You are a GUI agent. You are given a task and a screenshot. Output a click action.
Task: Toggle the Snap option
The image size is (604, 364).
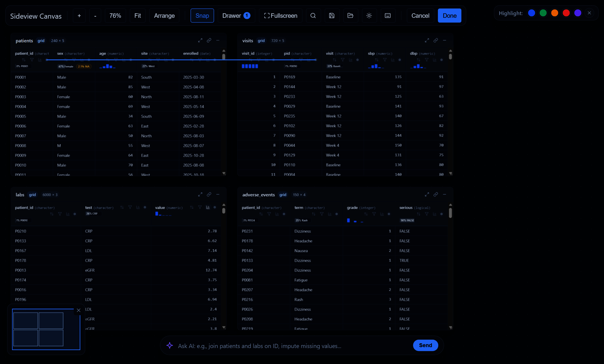[x=202, y=16]
